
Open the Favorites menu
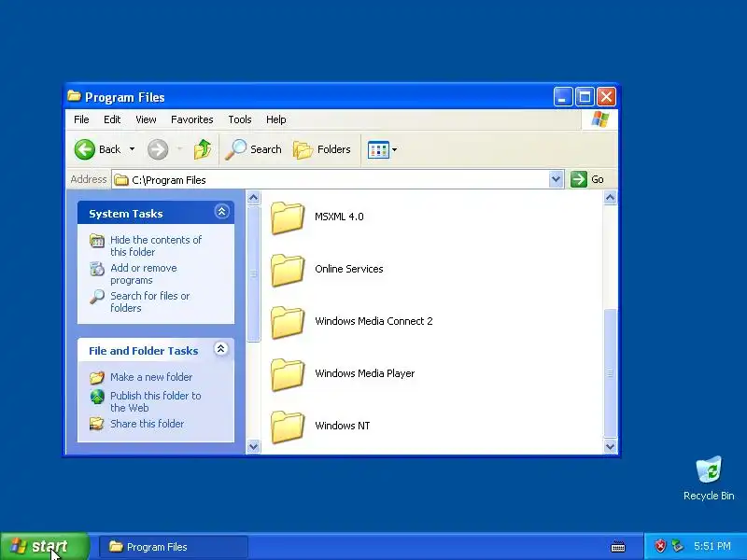[192, 119]
